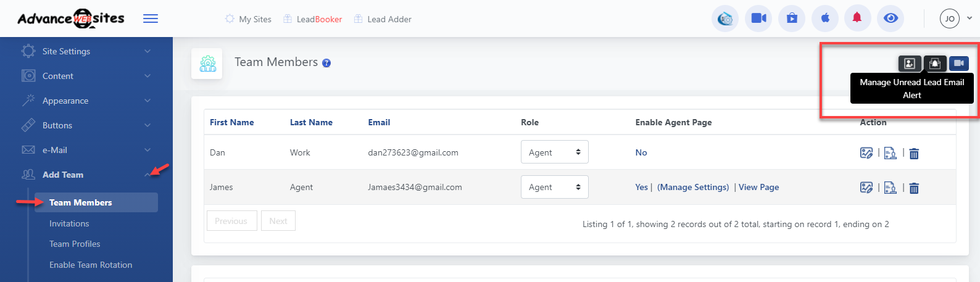This screenshot has height=282, width=980.
Task: Open Manage Unread Lead Email Alert icon
Action: (935, 63)
